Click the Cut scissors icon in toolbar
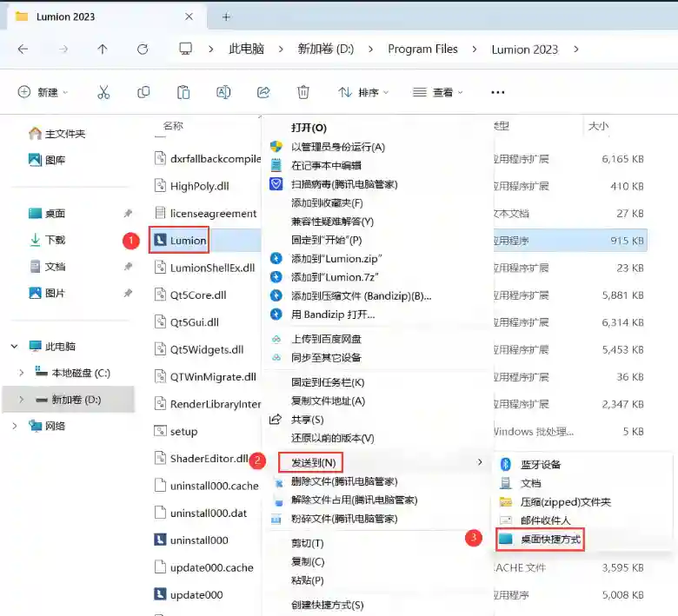 click(103, 92)
